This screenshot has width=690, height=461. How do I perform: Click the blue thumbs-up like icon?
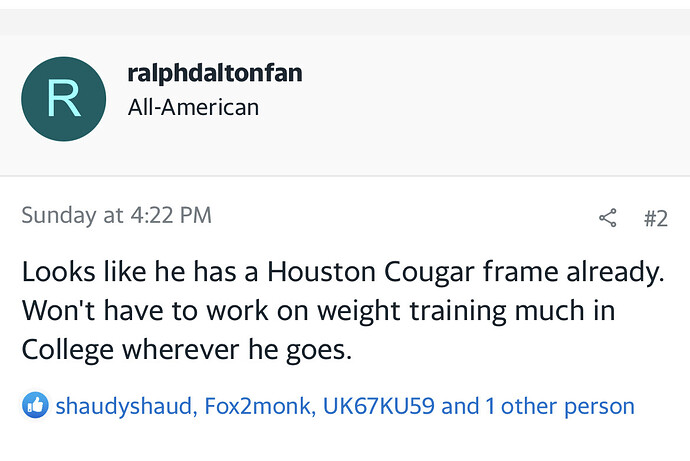coord(35,405)
